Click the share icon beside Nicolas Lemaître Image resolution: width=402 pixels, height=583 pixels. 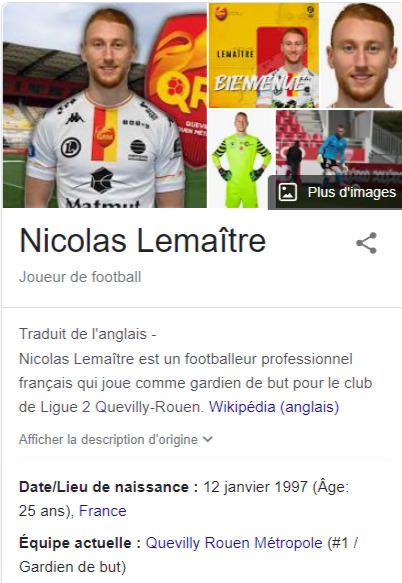(367, 243)
